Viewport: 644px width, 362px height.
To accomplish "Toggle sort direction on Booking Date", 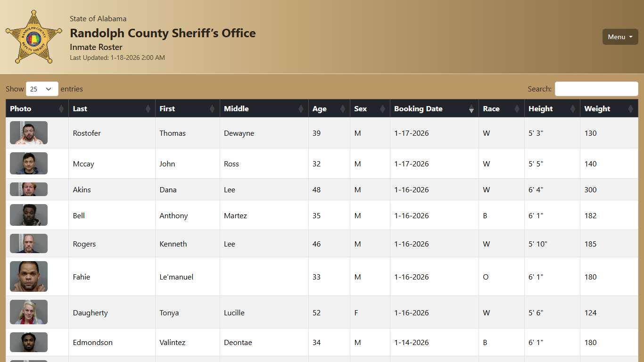I will tap(471, 108).
